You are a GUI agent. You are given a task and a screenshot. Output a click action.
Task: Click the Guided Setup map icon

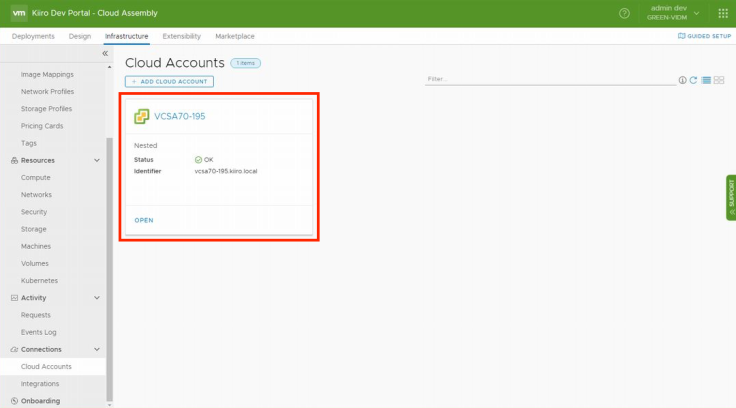click(x=681, y=36)
